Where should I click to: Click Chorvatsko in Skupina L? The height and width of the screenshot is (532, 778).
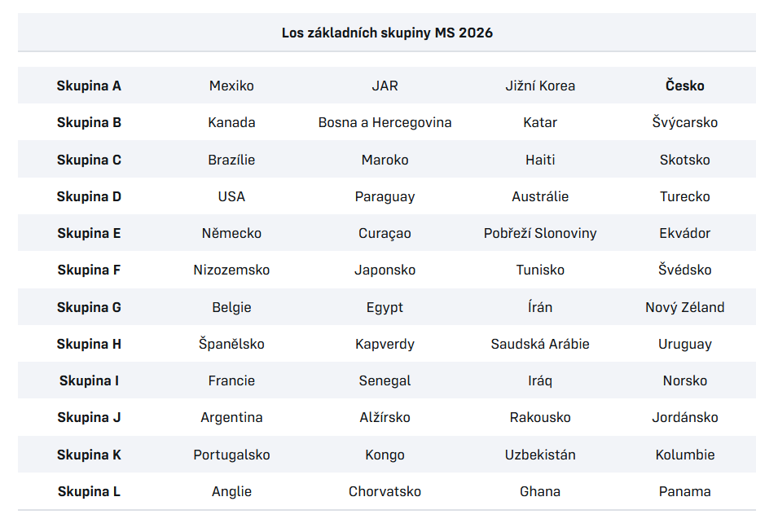pyautogui.click(x=385, y=491)
